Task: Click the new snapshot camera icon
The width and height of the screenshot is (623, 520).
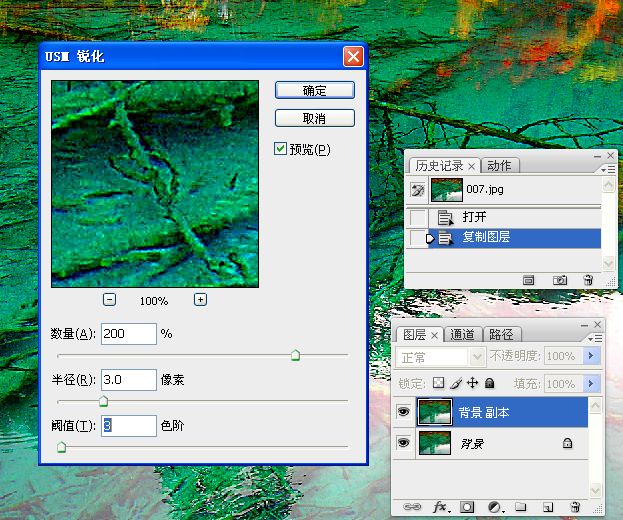Action: (560, 280)
